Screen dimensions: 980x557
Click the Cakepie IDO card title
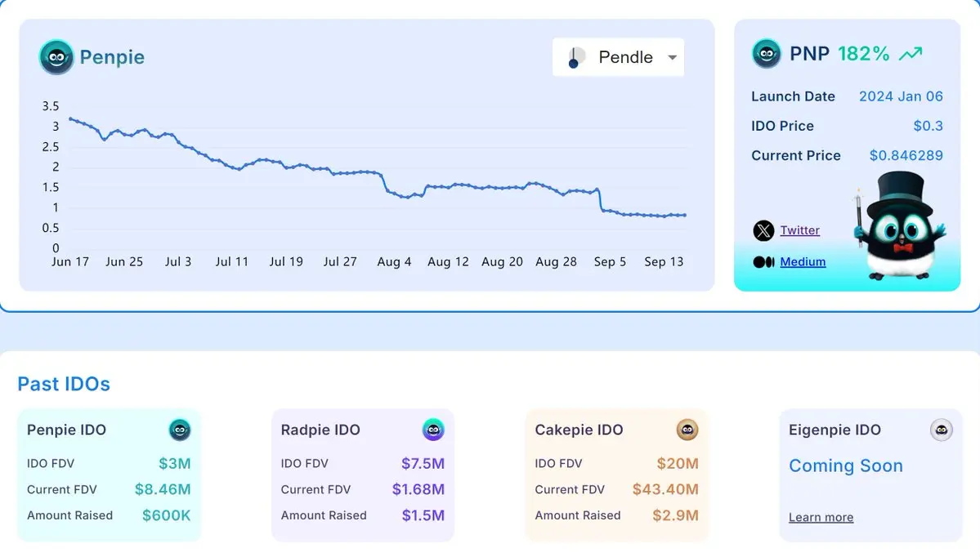click(579, 430)
